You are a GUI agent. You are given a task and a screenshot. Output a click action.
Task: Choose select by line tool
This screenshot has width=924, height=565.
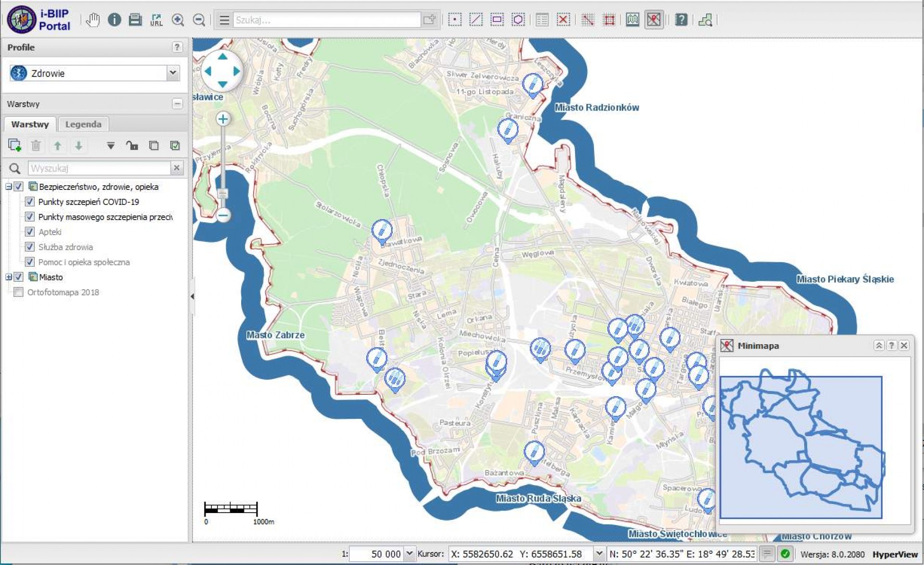[x=476, y=20]
